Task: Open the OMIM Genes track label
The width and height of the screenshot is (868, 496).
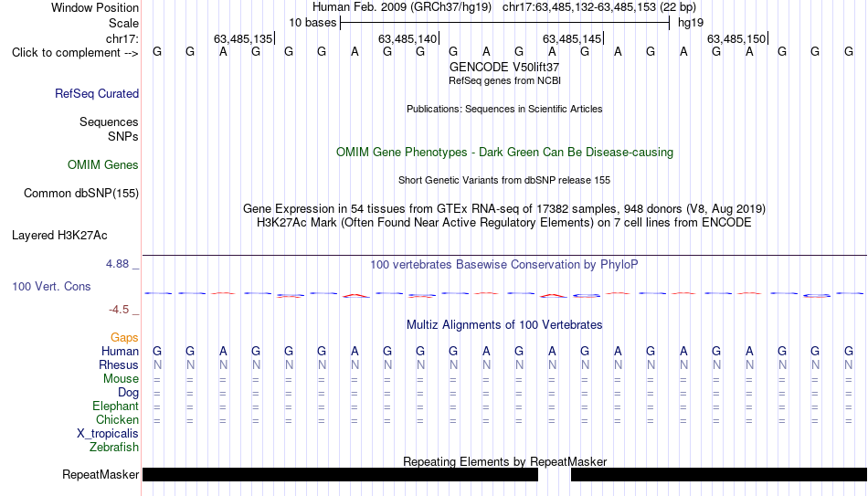Action: tap(103, 165)
